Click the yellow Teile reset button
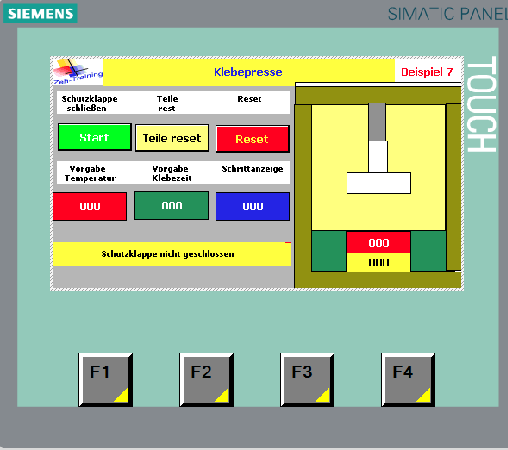508x450 pixels. click(172, 138)
